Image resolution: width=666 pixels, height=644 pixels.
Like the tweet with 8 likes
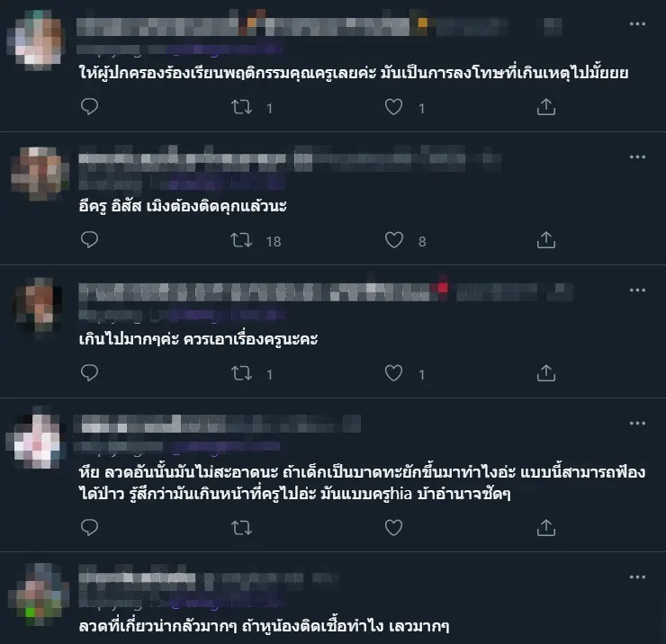pyautogui.click(x=393, y=240)
